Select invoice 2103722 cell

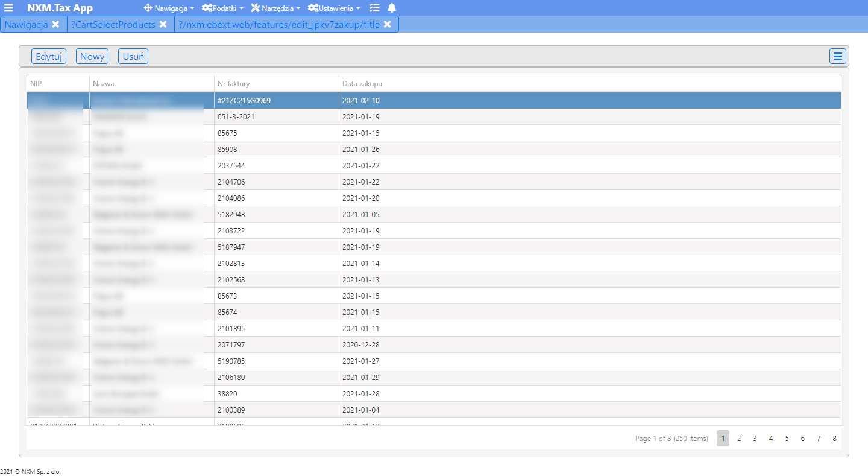point(277,231)
